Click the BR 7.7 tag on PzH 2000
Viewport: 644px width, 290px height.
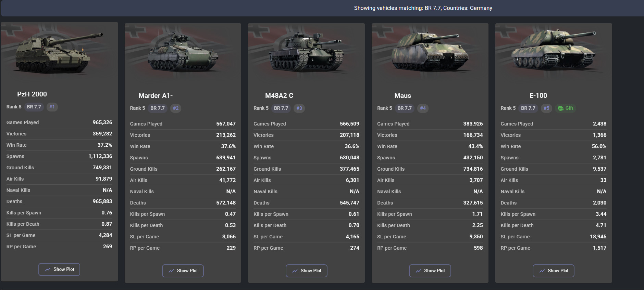34,107
